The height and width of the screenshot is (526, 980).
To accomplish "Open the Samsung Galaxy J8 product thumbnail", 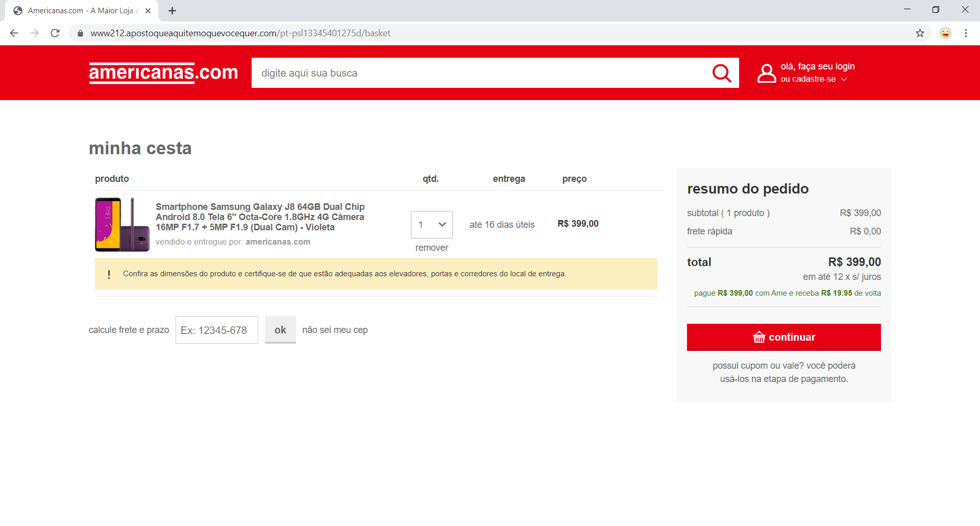I will 122,225.
